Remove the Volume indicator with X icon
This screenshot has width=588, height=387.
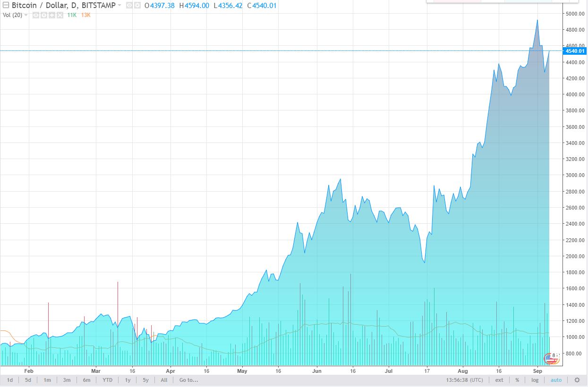pyautogui.click(x=59, y=15)
